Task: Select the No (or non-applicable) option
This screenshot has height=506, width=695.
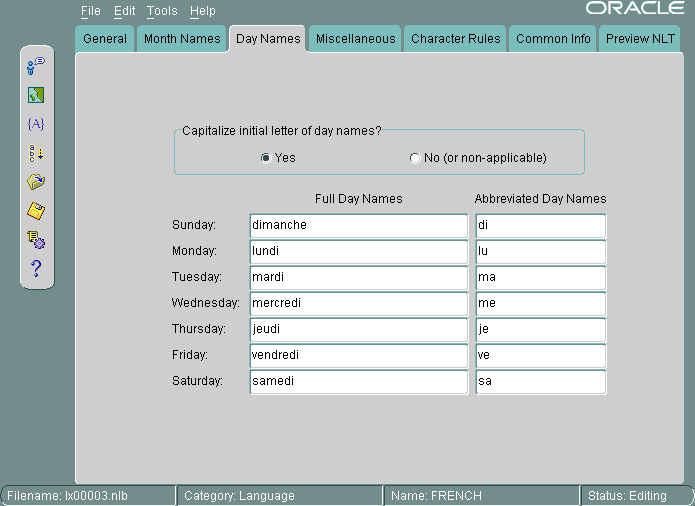Action: pos(415,158)
